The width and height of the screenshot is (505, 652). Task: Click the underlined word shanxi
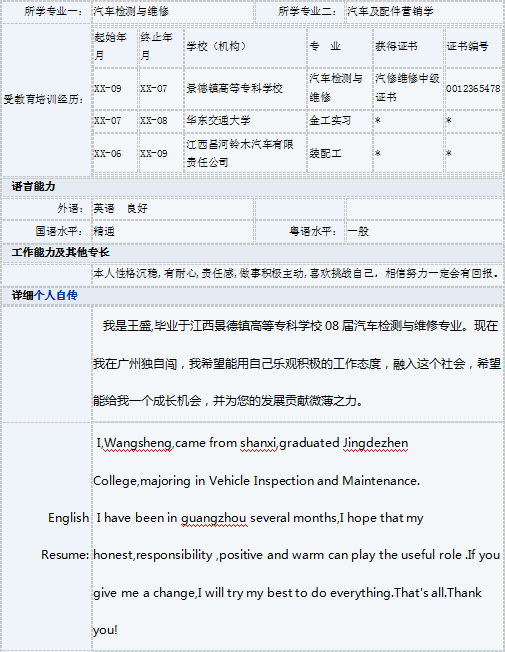click(x=258, y=443)
